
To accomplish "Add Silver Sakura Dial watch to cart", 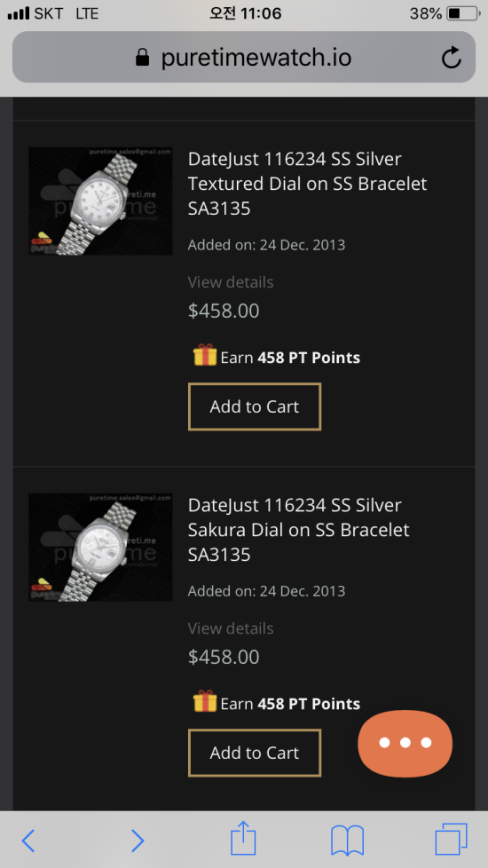I will [x=255, y=753].
